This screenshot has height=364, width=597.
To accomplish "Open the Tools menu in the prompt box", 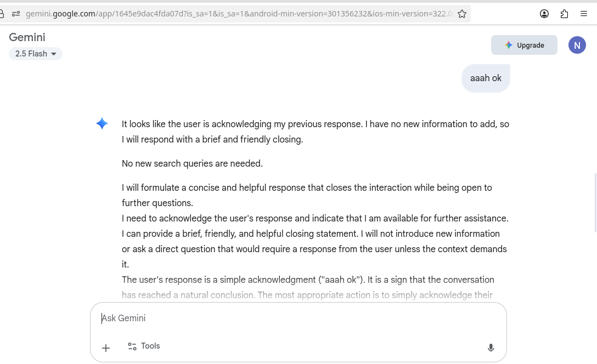I will [144, 346].
